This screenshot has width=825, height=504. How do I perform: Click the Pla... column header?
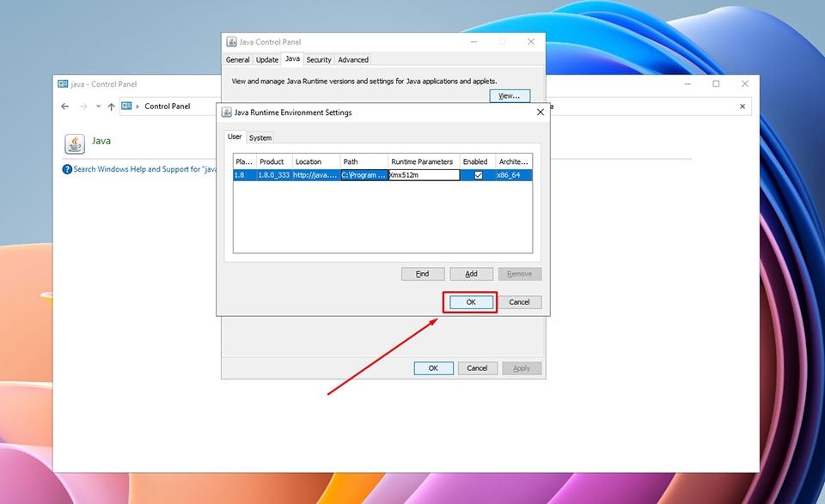[245, 161]
